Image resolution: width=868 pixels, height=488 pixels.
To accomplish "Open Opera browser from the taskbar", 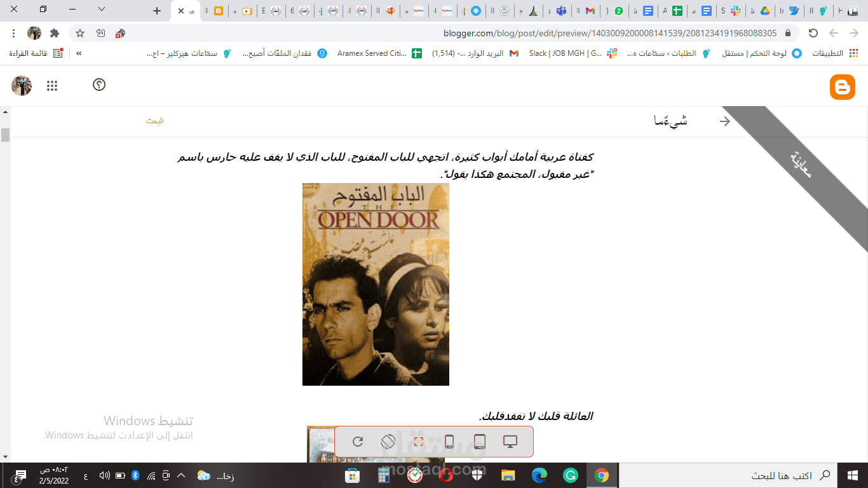I will click(x=446, y=475).
